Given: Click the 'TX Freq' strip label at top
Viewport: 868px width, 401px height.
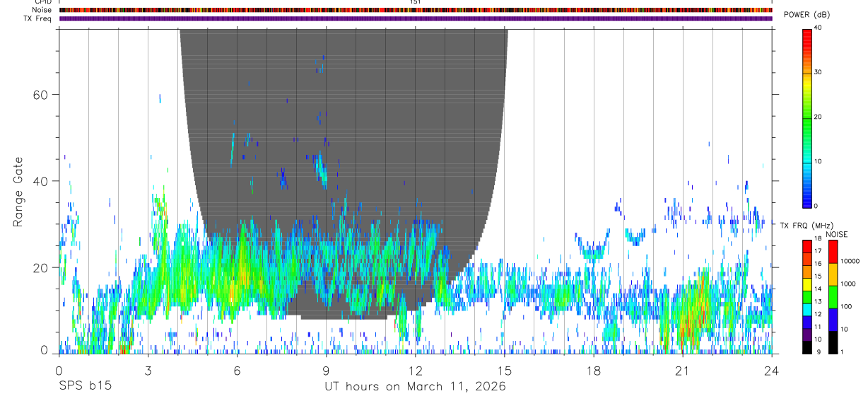Looking at the screenshot, I should pyautogui.click(x=38, y=18).
